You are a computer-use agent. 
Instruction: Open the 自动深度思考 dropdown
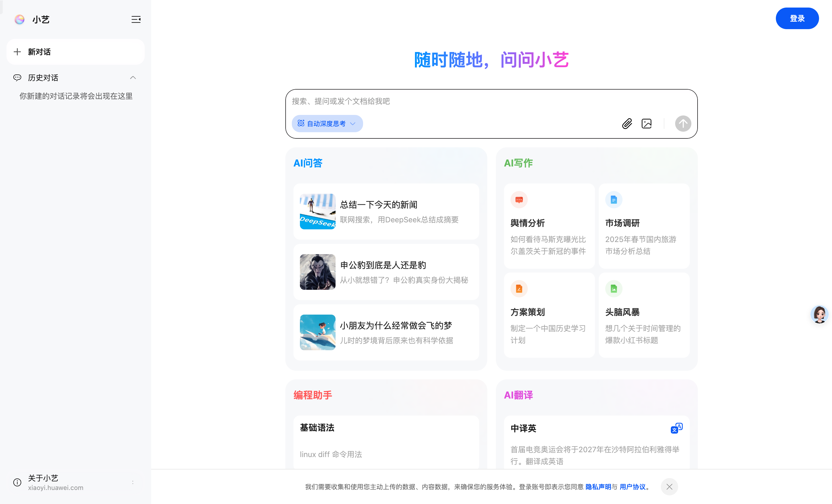pyautogui.click(x=327, y=124)
